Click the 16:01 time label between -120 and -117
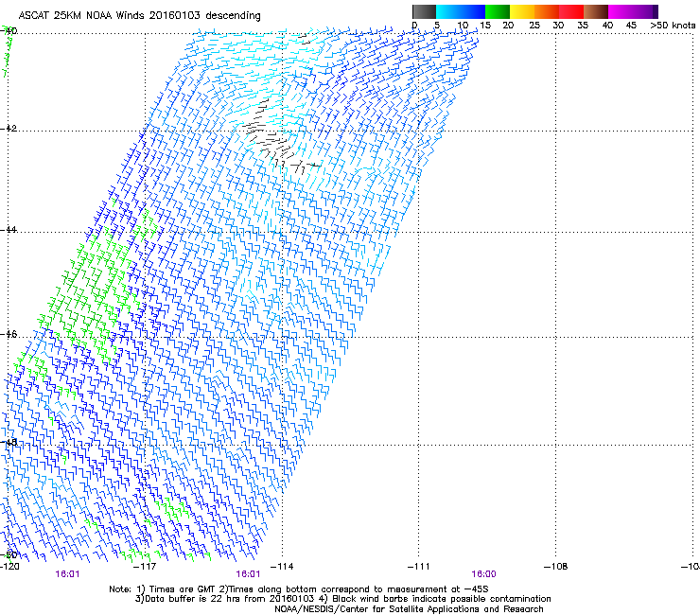This screenshot has height=615, width=700. click(x=67, y=574)
